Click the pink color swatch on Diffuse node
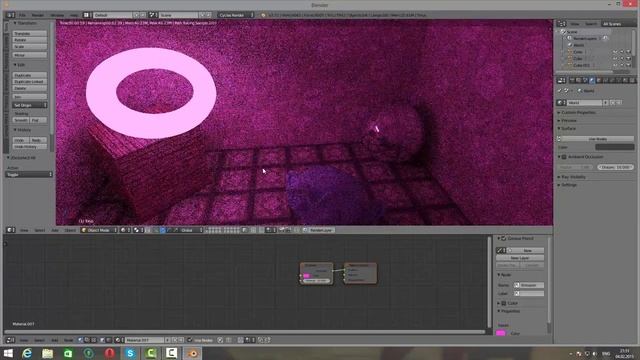This screenshot has width=640, height=360. tap(307, 276)
